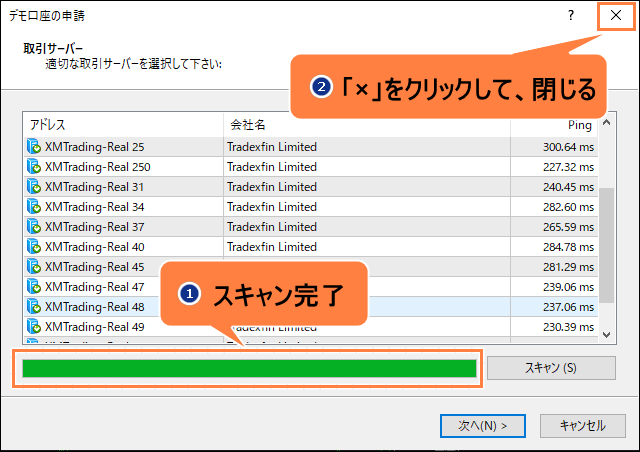Image resolution: width=640 pixels, height=452 pixels.
Task: Click the scrollbar down arrow in server list
Action: [607, 335]
